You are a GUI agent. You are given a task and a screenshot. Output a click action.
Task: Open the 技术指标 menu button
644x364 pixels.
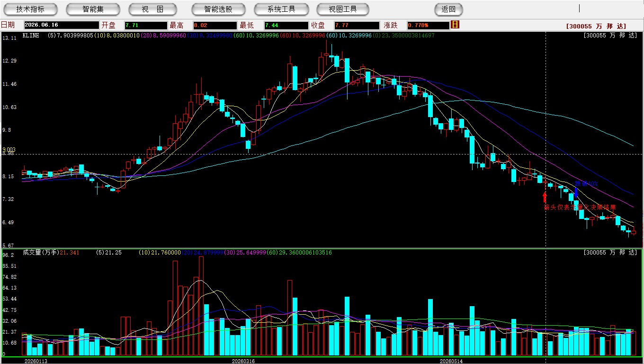click(30, 9)
